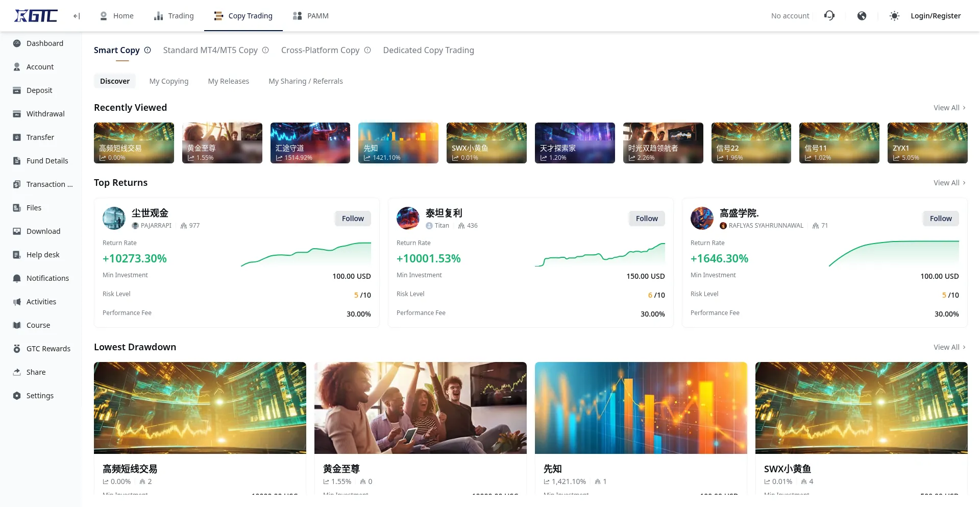Open the Trading menu
The image size is (980, 507).
click(174, 16)
